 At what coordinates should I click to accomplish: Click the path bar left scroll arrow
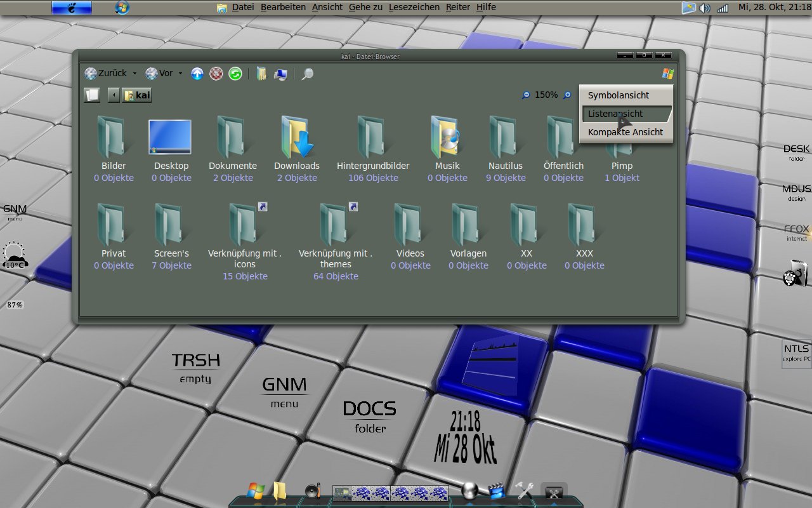(x=114, y=95)
